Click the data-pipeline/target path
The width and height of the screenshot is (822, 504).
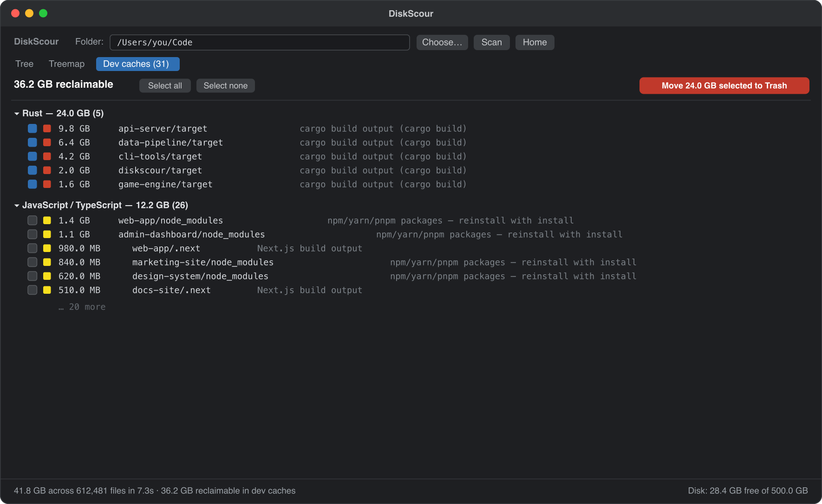pyautogui.click(x=170, y=142)
